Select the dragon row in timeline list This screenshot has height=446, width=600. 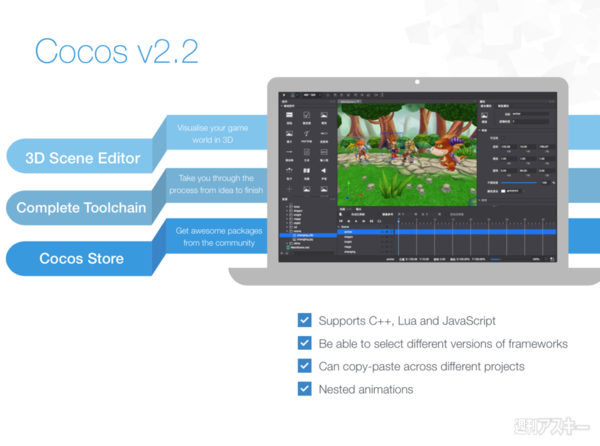365,237
